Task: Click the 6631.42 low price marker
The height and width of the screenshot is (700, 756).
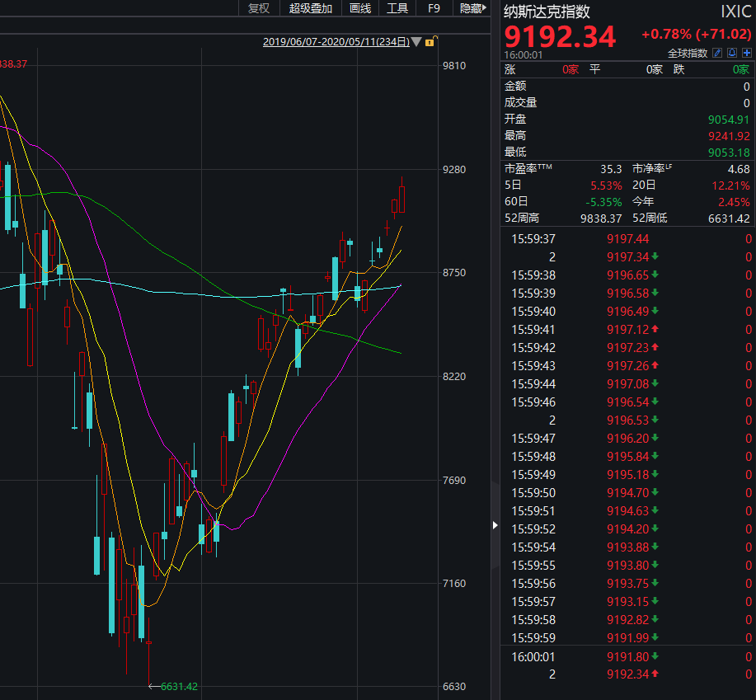Action: [179, 687]
